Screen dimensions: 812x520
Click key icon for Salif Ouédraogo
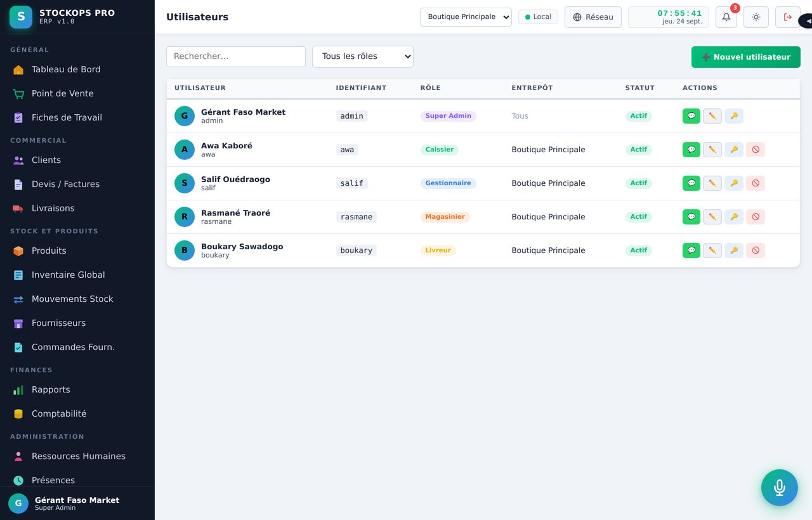coord(734,183)
